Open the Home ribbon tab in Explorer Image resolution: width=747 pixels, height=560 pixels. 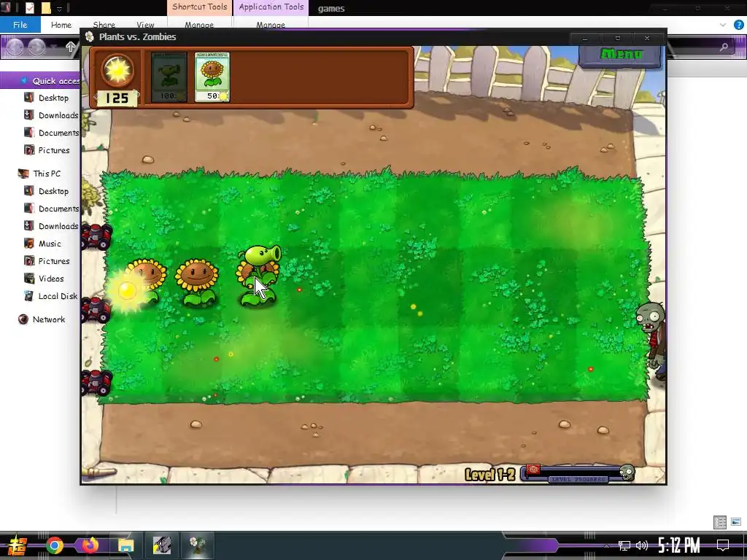61,25
